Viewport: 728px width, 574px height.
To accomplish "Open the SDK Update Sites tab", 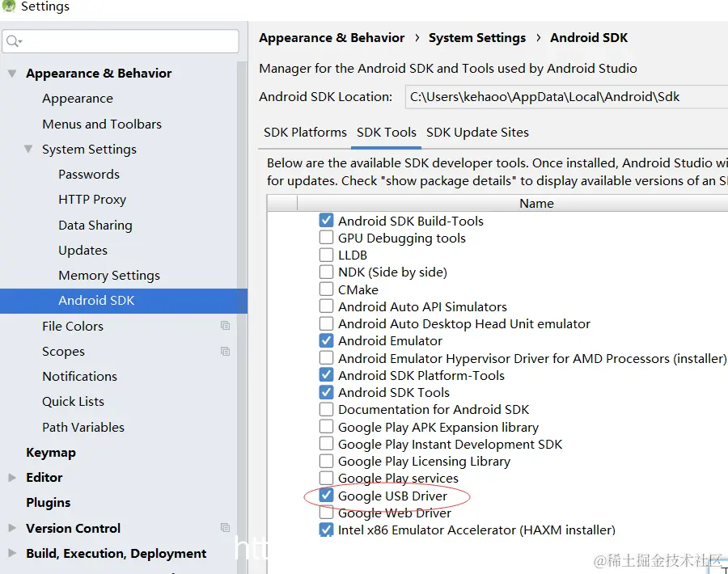I will (x=477, y=133).
